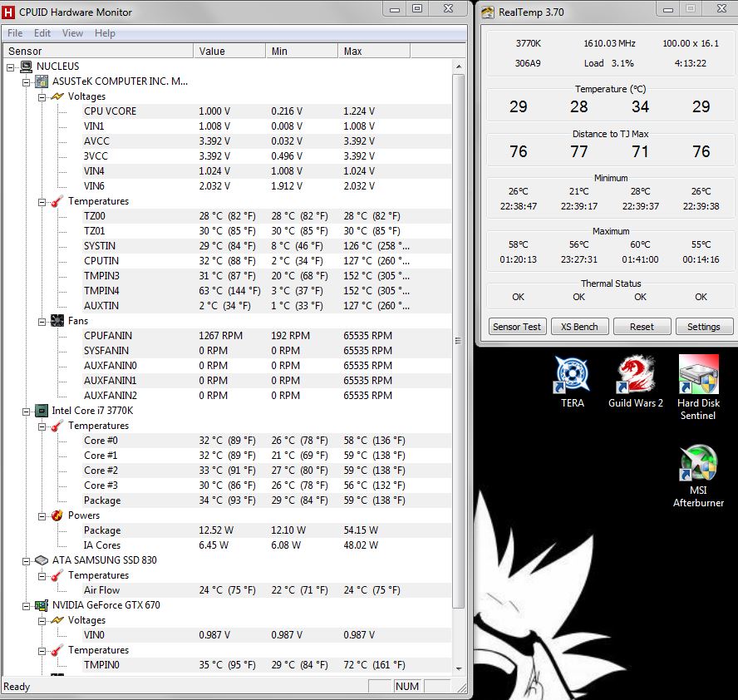Click the RealTemp 3.70 title bar icon

[488, 12]
